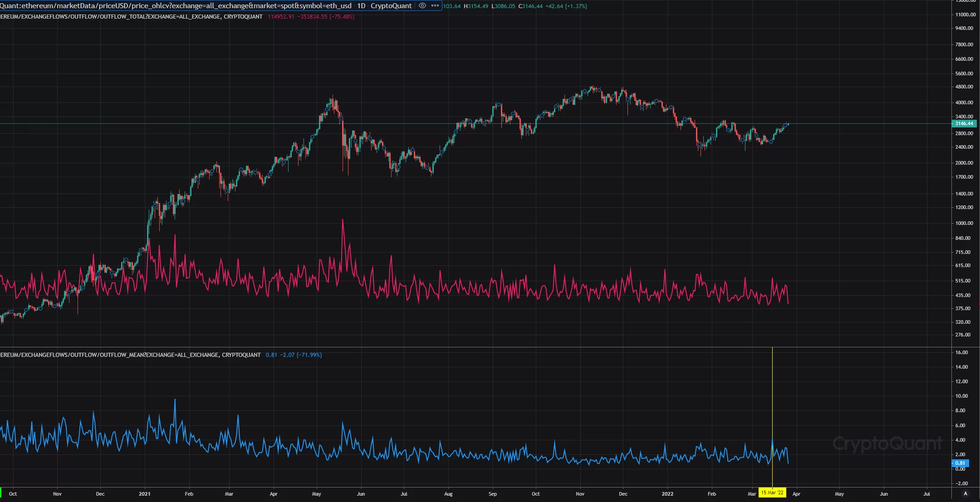980x502 pixels.
Task: Click the red outflow value 114952.91
Action: click(281, 17)
